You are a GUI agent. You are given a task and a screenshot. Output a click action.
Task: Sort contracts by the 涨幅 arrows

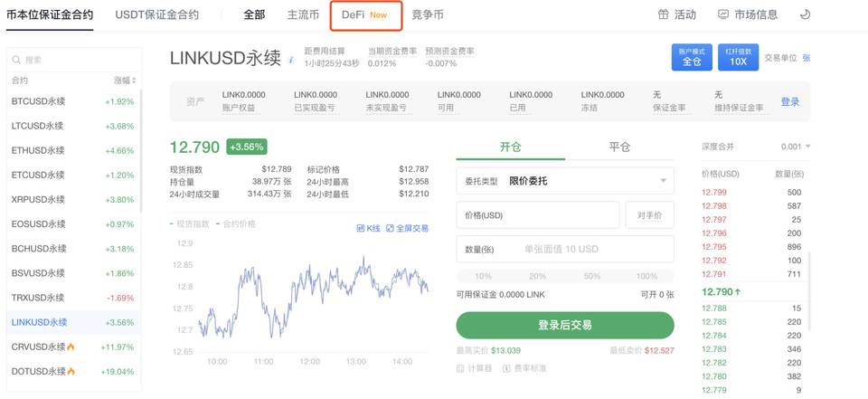(134, 81)
